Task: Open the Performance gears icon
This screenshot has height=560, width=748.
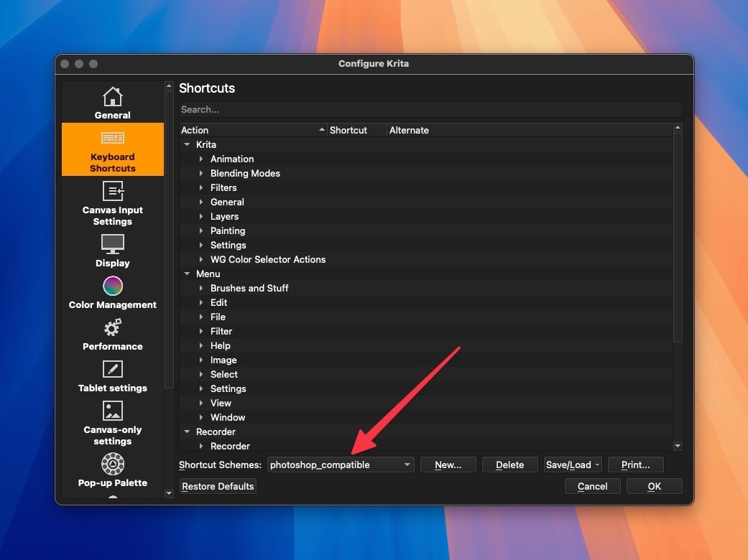Action: click(113, 328)
